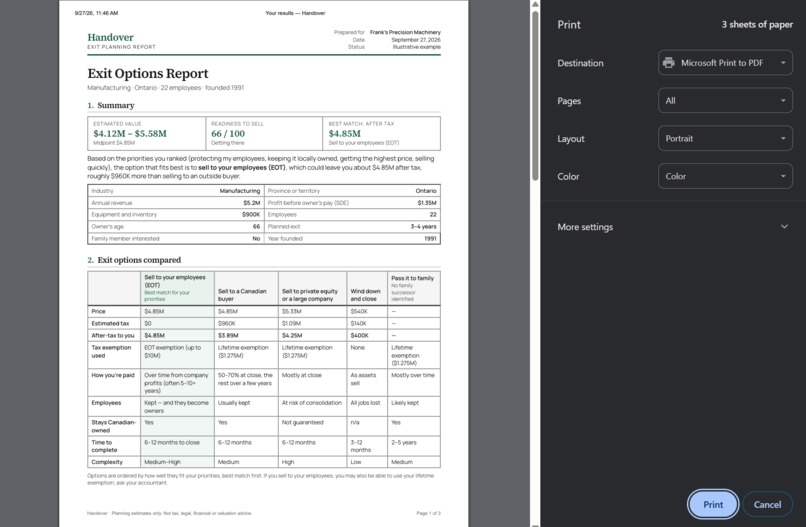Screen dimensions: 806x527
Task: Click the 'Stays Canadian-owned' row label
Action: [114, 426]
